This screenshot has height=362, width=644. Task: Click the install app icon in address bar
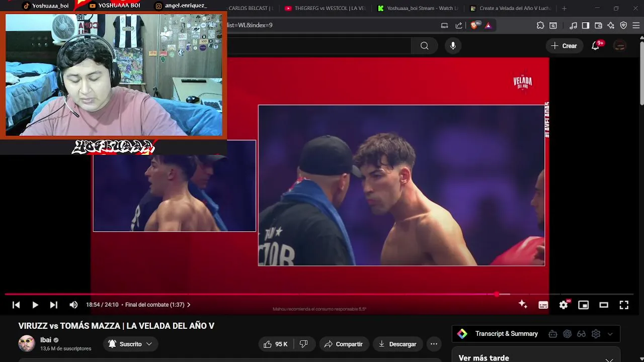click(444, 25)
